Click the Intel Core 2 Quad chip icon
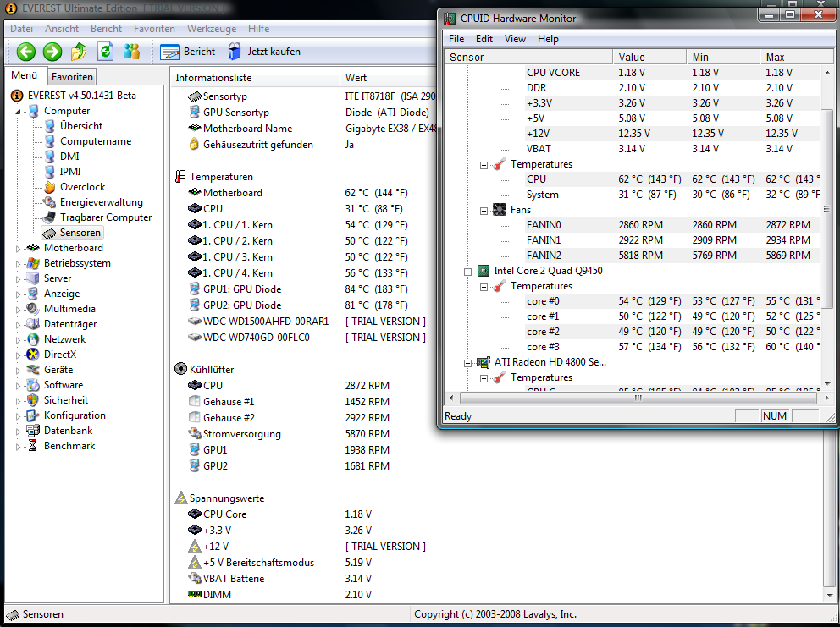 484,271
